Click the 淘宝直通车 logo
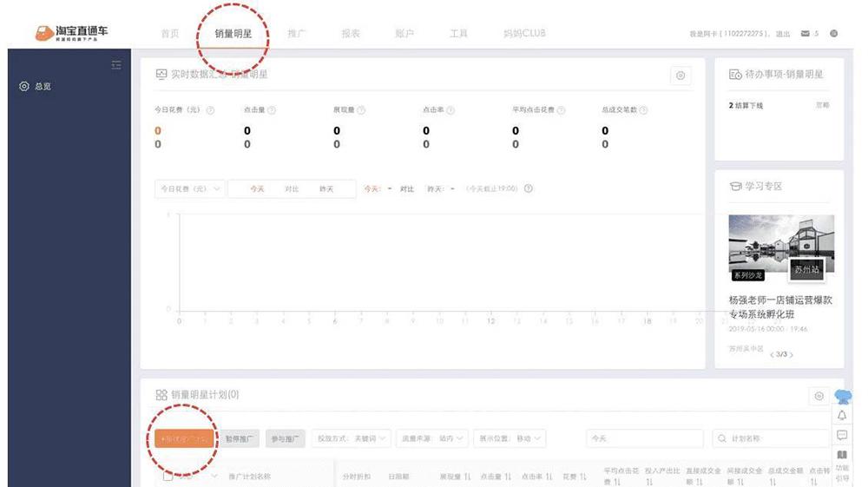This screenshot has height=487, width=868. pyautogui.click(x=72, y=34)
